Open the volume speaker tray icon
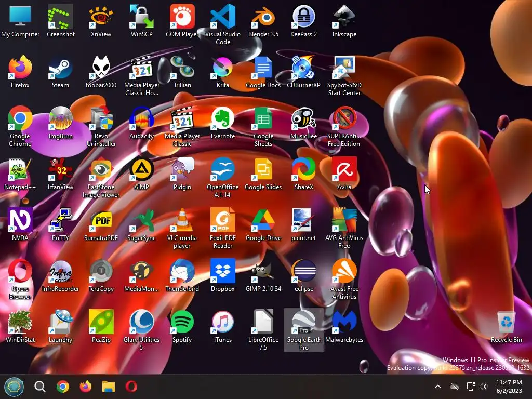 point(483,387)
